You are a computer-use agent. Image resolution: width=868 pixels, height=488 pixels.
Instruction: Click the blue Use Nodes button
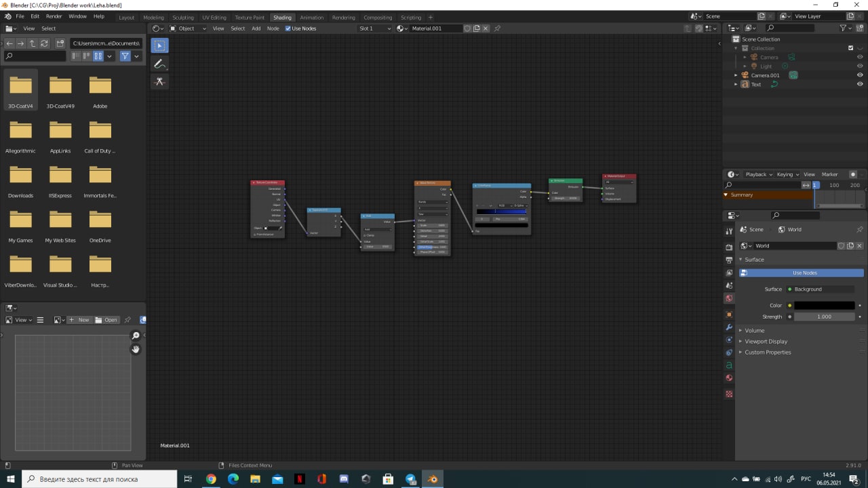click(x=802, y=272)
